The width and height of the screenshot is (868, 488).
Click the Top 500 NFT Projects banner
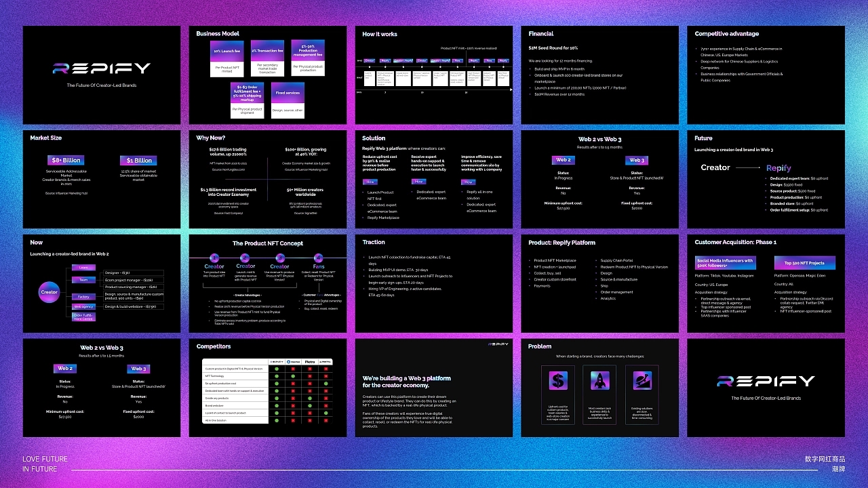[x=804, y=262]
